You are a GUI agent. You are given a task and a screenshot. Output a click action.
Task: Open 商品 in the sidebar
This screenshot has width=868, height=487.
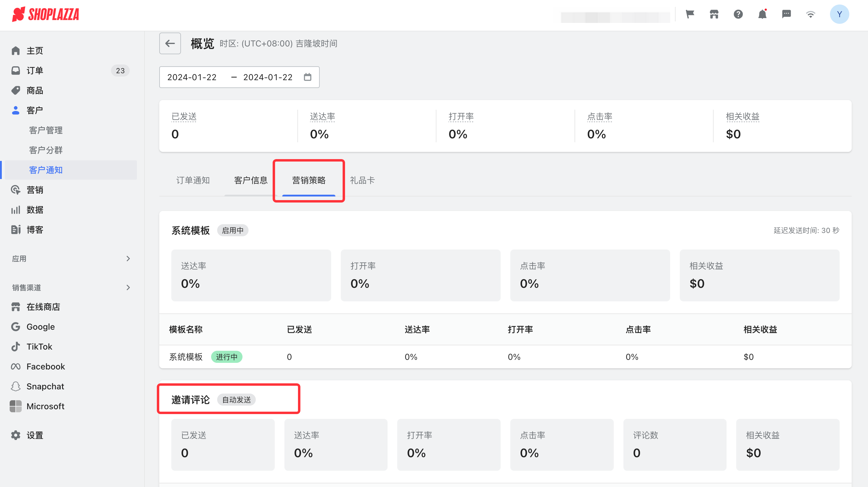pos(34,90)
